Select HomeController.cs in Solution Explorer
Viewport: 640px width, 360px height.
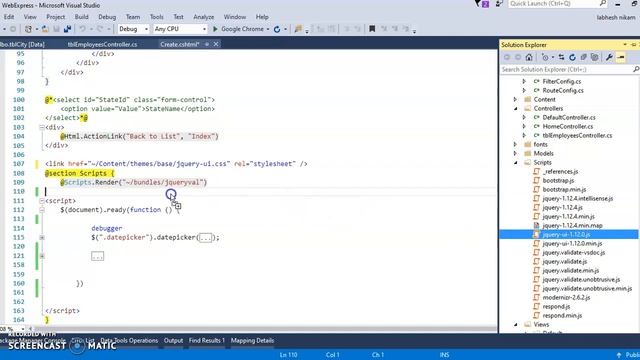(x=567, y=127)
